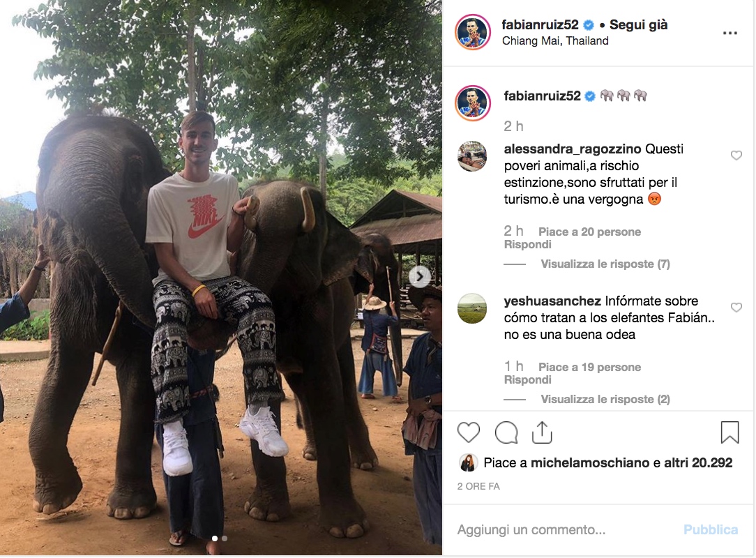Open yeshuasanchez's profile avatar
Image resolution: width=756 pixels, height=558 pixels.
pos(472,308)
